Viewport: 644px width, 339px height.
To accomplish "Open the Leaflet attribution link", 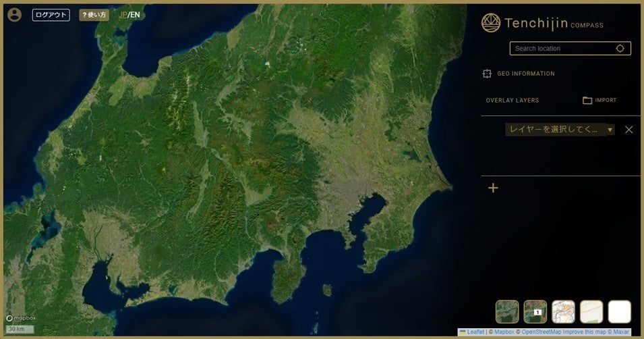I will pyautogui.click(x=475, y=332).
